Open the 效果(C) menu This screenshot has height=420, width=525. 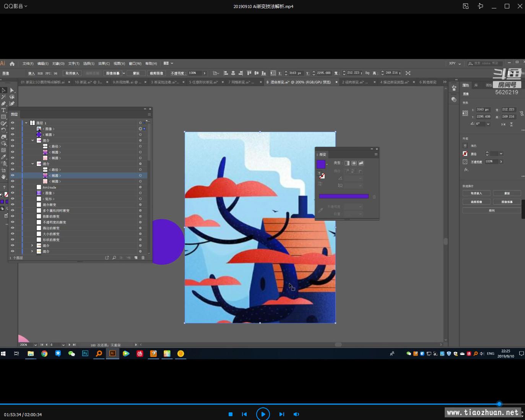pyautogui.click(x=104, y=63)
